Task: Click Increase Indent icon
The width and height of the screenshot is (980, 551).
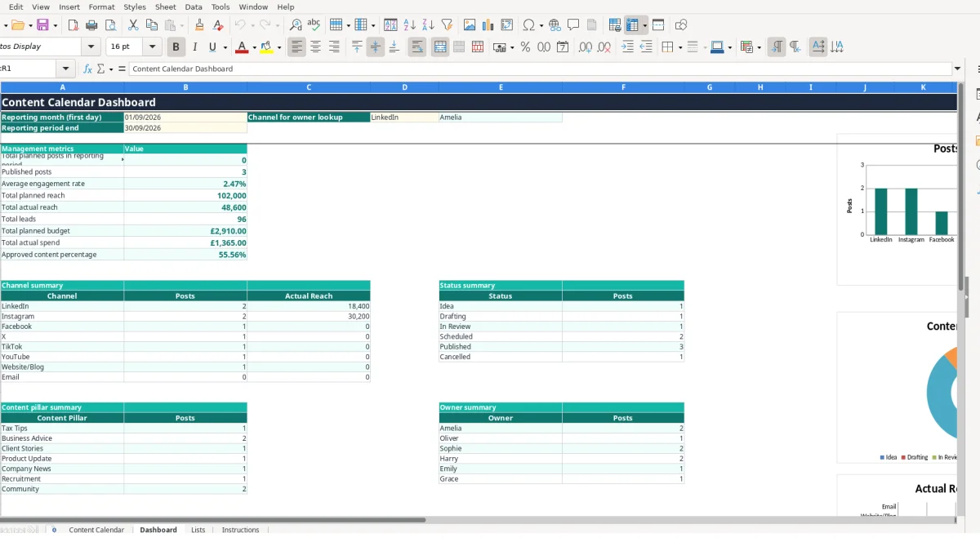Action: [627, 47]
